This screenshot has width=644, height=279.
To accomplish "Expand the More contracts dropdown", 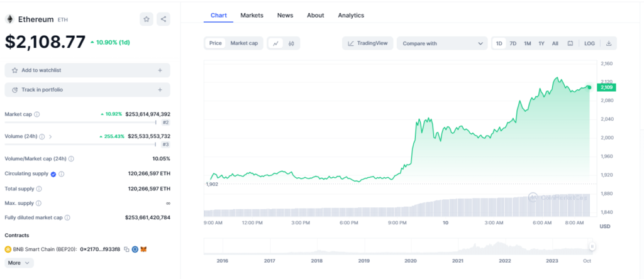I will (x=19, y=263).
